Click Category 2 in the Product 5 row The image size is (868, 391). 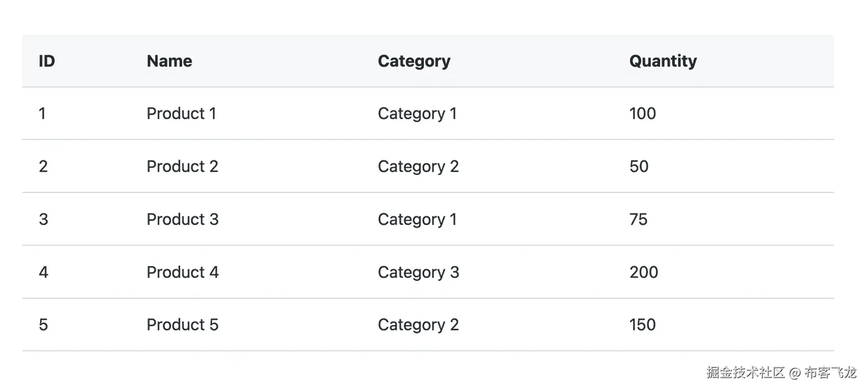pyautogui.click(x=418, y=325)
